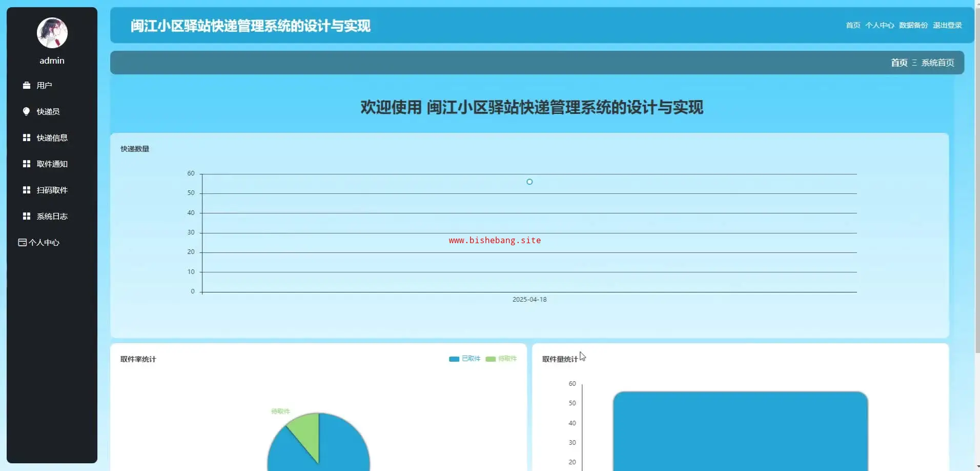This screenshot has width=980, height=471.
Task: Click the card icon beside sidebar 个人中心
Action: pos(23,242)
